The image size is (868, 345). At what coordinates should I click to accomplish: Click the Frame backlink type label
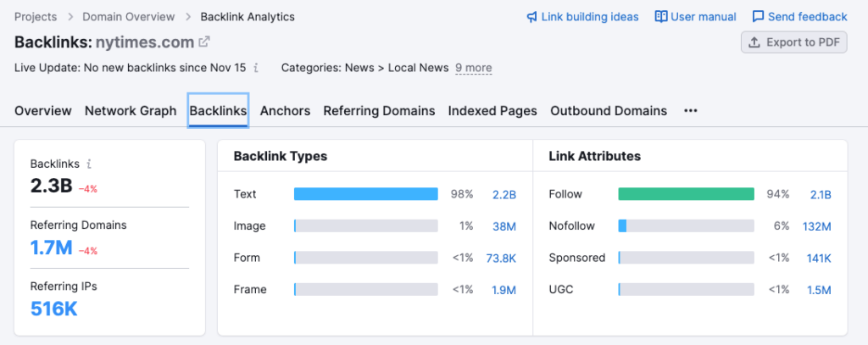tap(250, 290)
